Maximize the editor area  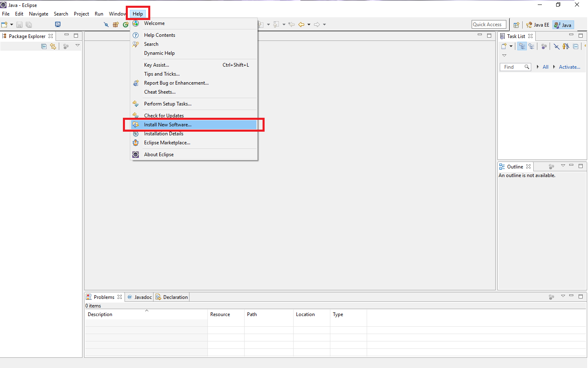tap(489, 36)
